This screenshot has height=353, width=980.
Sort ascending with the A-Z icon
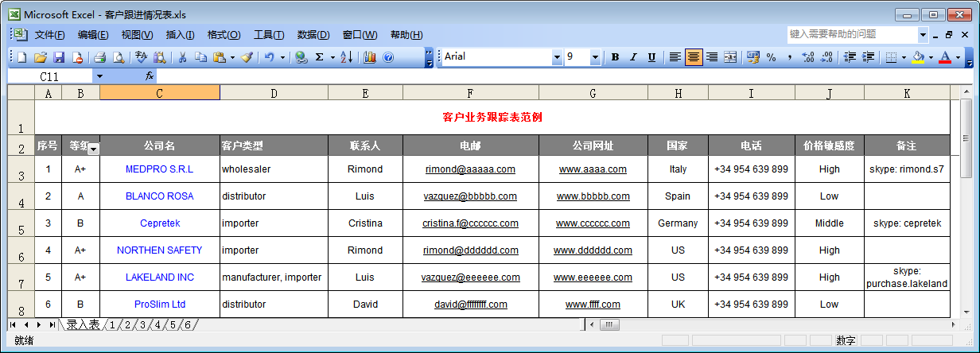347,57
